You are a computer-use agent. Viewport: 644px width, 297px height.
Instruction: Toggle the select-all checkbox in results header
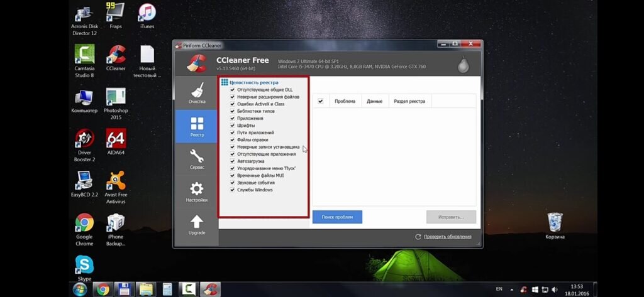(321, 101)
